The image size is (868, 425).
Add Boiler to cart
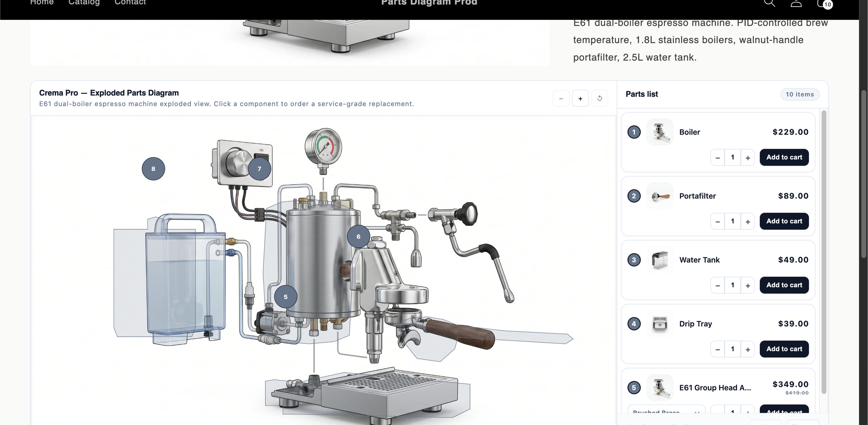(x=784, y=157)
